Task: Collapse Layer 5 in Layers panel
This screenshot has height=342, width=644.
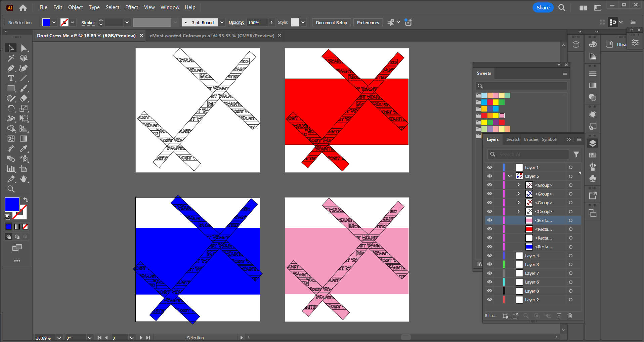Action: (510, 176)
